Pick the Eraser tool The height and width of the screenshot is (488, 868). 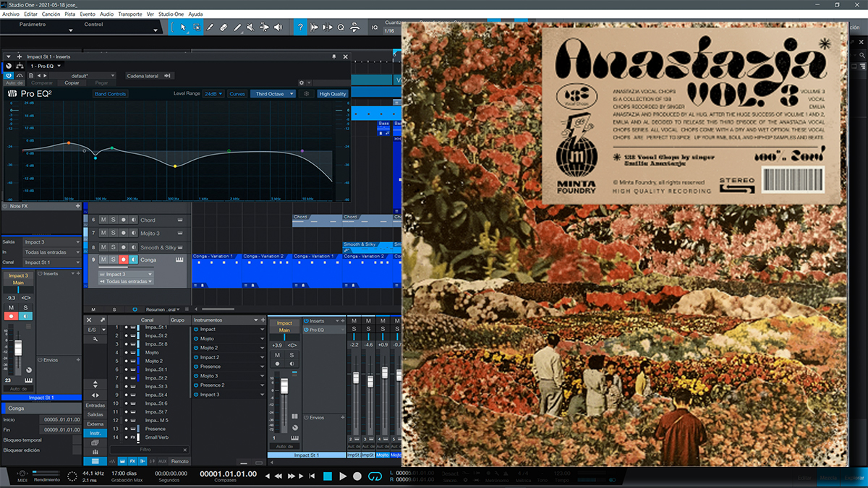224,27
